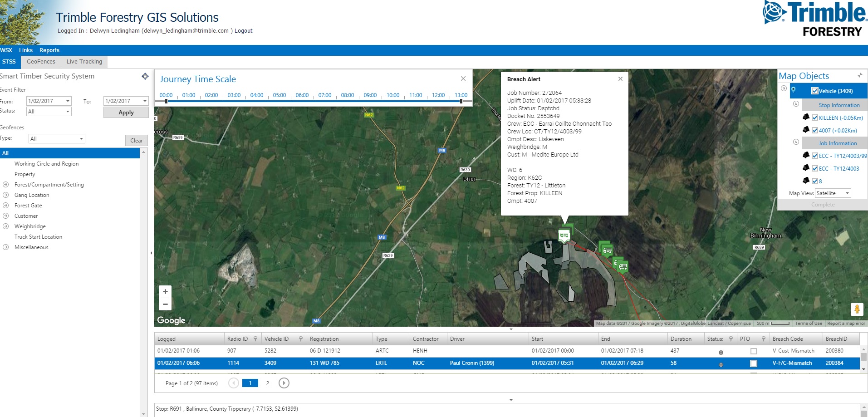Click the forest icon beside KILLEEN (-0.05Km)
The width and height of the screenshot is (868, 417).
[x=806, y=117]
